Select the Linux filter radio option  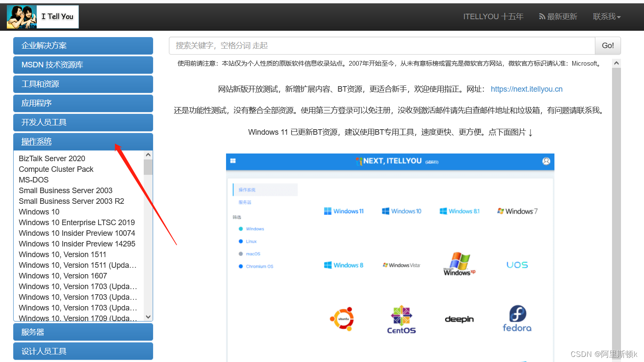pyautogui.click(x=248, y=241)
